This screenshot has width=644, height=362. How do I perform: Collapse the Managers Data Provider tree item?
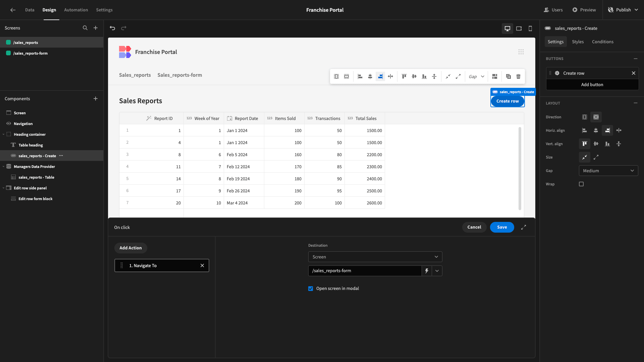tap(3, 167)
